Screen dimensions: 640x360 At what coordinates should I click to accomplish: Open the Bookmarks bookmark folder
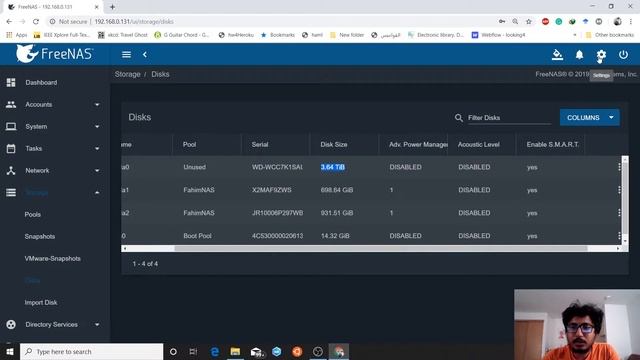coord(278,35)
